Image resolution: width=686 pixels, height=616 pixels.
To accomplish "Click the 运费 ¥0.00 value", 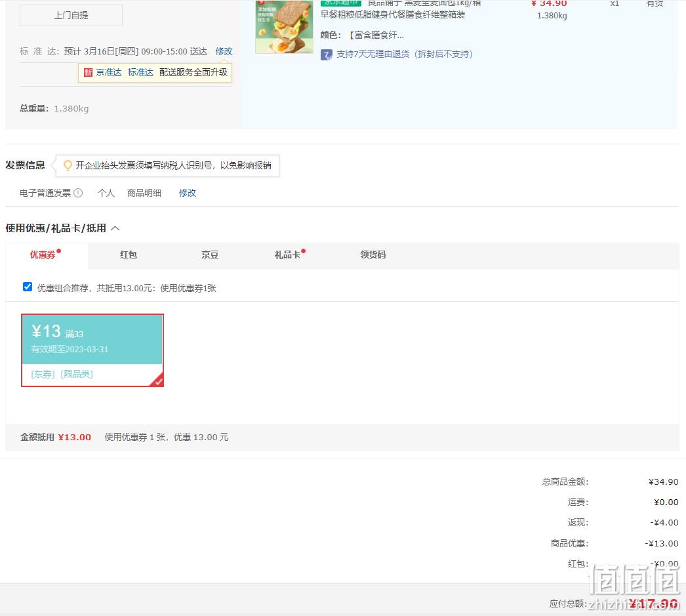I will [x=666, y=503].
